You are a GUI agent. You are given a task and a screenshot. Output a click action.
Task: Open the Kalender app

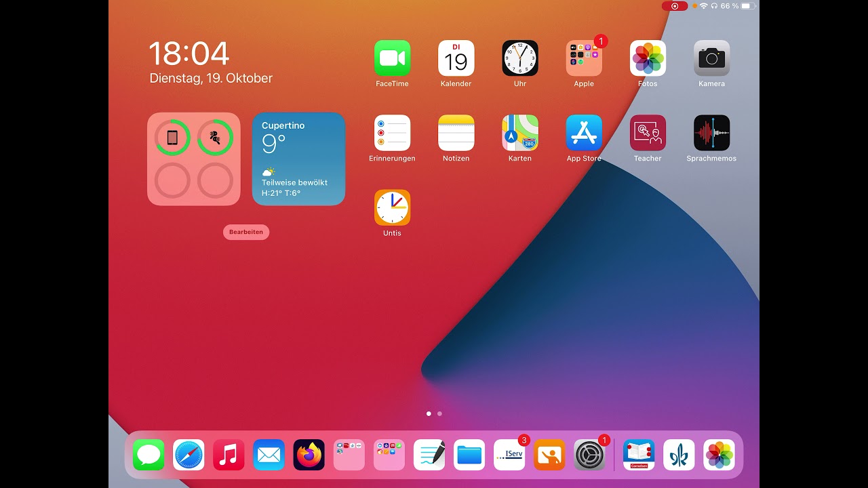(456, 58)
